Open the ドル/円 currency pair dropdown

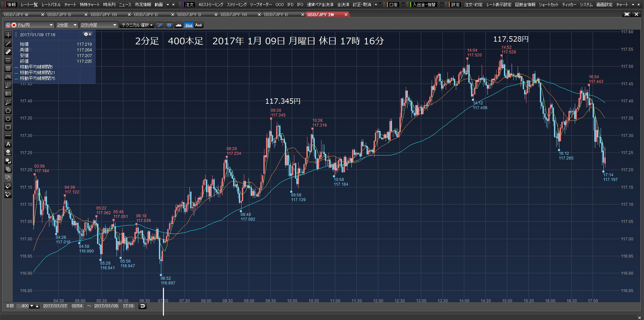click(29, 25)
